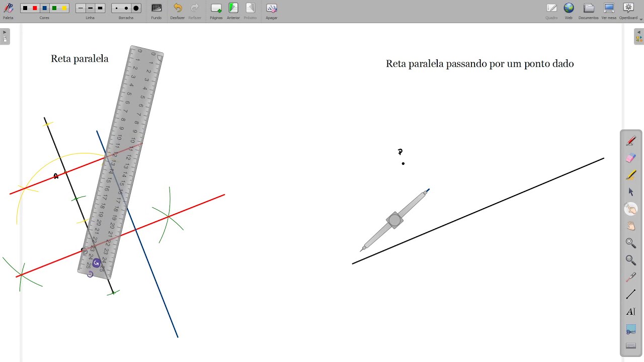
Task: Choose the medium eraser size
Action: (126, 8)
